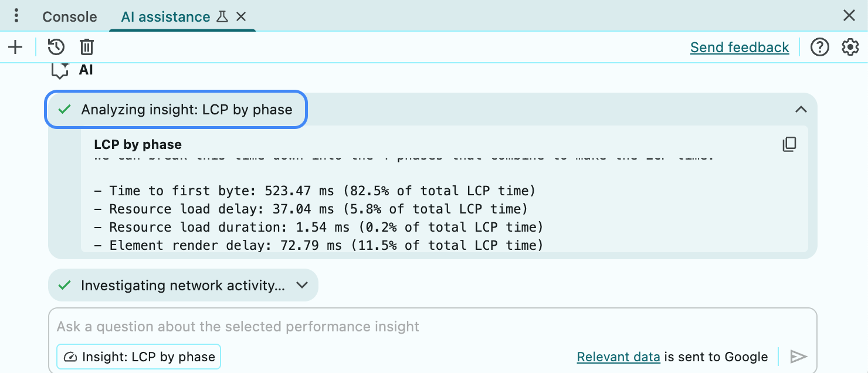This screenshot has height=373, width=868.
Task: Send the question with the paper plane icon
Action: [x=799, y=356]
